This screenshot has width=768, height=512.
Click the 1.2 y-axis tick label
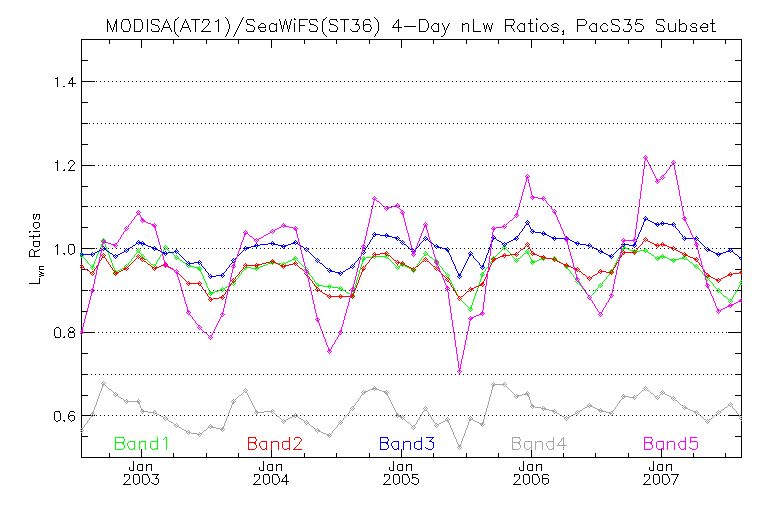click(65, 166)
